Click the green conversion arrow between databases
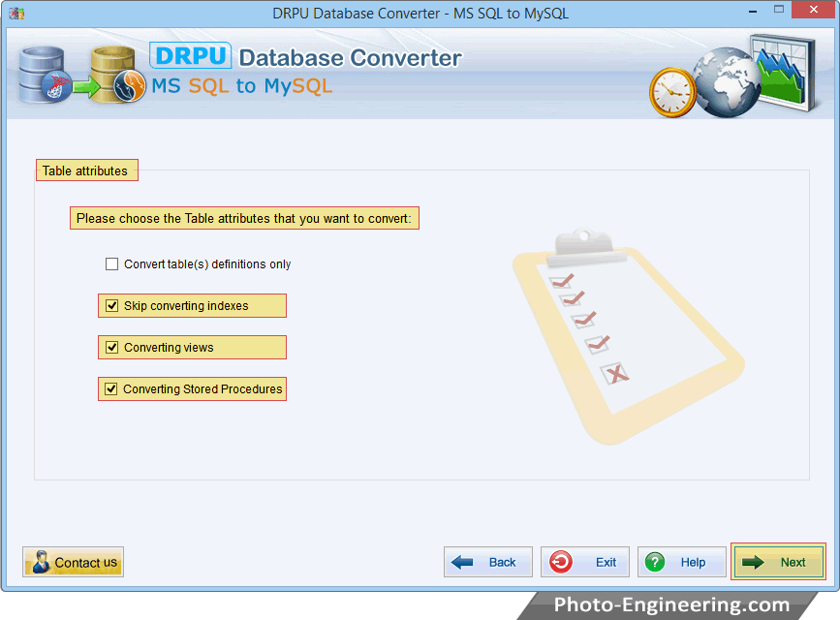This screenshot has height=620, width=840. pyautogui.click(x=86, y=86)
